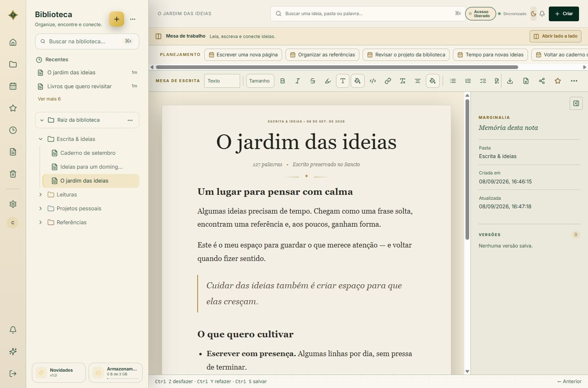
Task: Show favorites via the rail star icon
Action: (13, 108)
